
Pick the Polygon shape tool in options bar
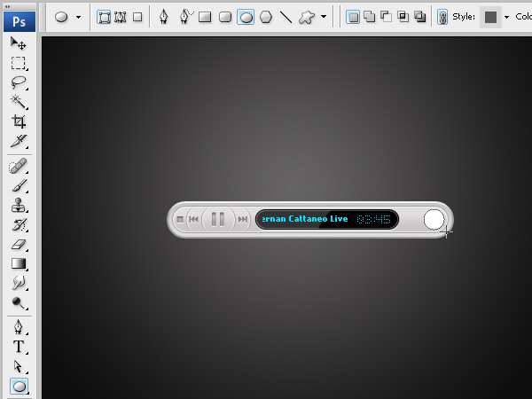(265, 17)
